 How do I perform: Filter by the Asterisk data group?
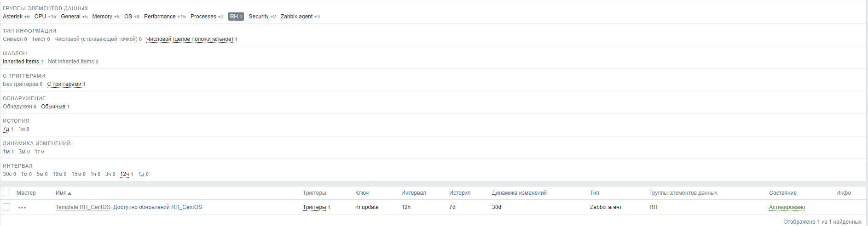(12, 17)
